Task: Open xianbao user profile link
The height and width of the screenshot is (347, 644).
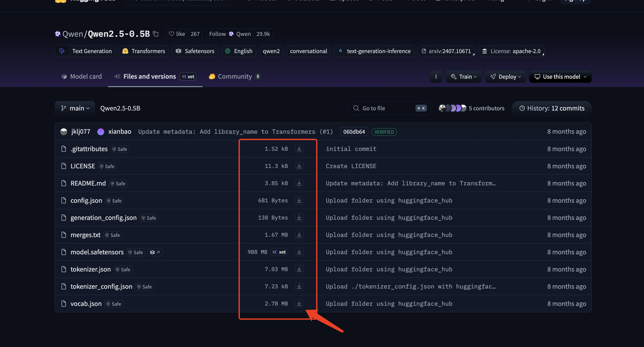Action: click(119, 132)
